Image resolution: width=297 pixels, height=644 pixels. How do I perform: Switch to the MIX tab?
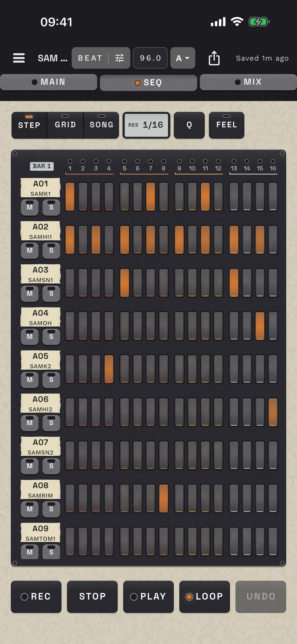tap(248, 82)
